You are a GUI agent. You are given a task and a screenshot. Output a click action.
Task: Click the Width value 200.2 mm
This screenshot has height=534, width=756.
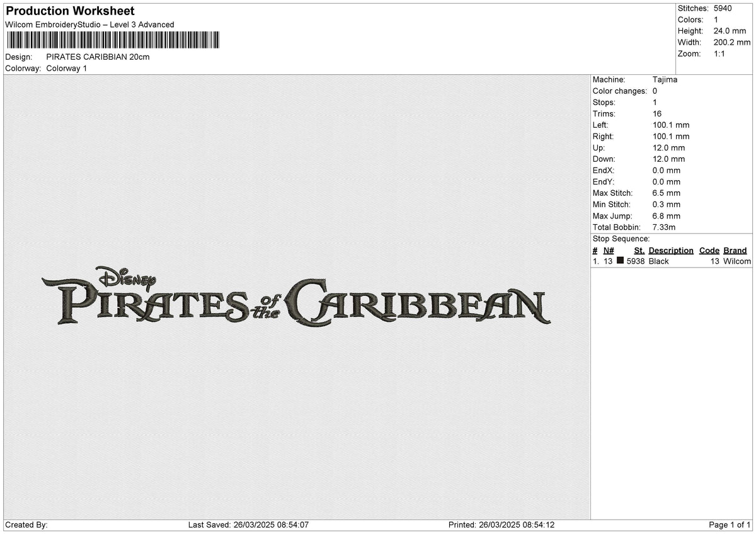[732, 42]
